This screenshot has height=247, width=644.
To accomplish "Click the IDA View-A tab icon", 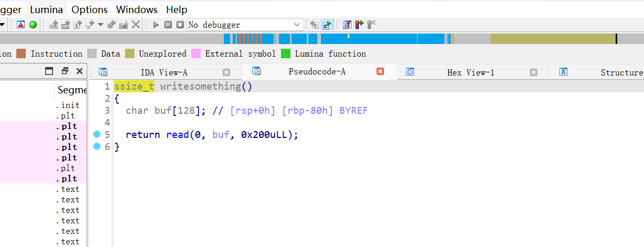I will (x=103, y=72).
